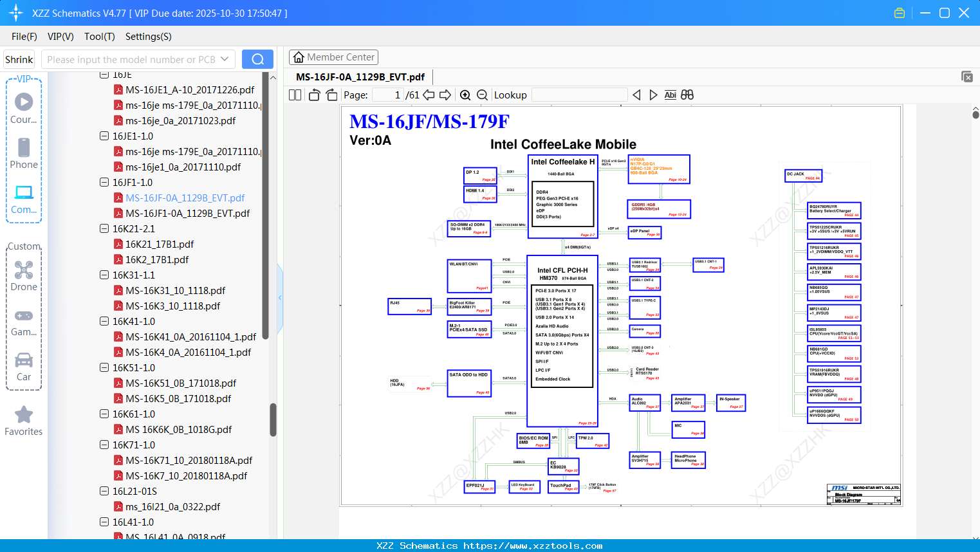Screen dimensions: 980x552
Task: Close all document tabs icon
Action: 967,77
